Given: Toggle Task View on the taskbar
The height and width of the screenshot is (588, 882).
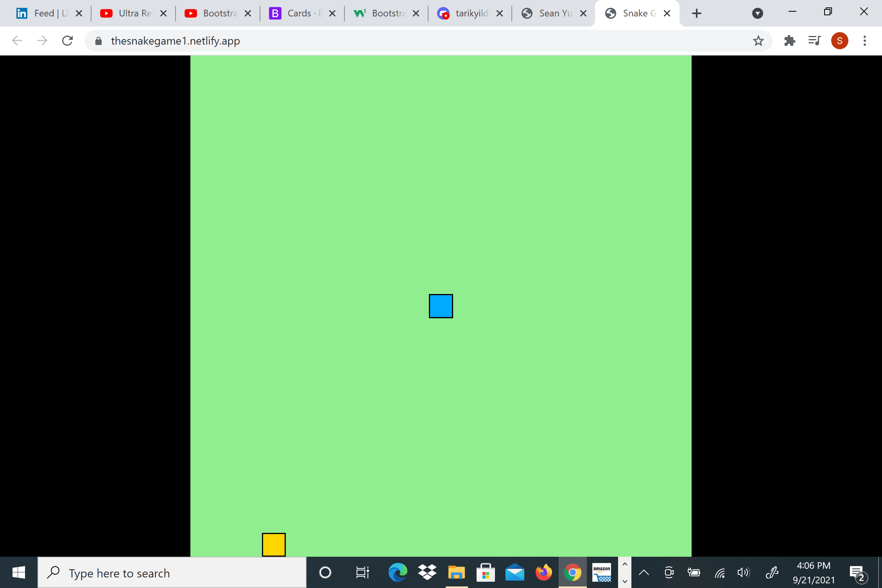Looking at the screenshot, I should coord(362,572).
